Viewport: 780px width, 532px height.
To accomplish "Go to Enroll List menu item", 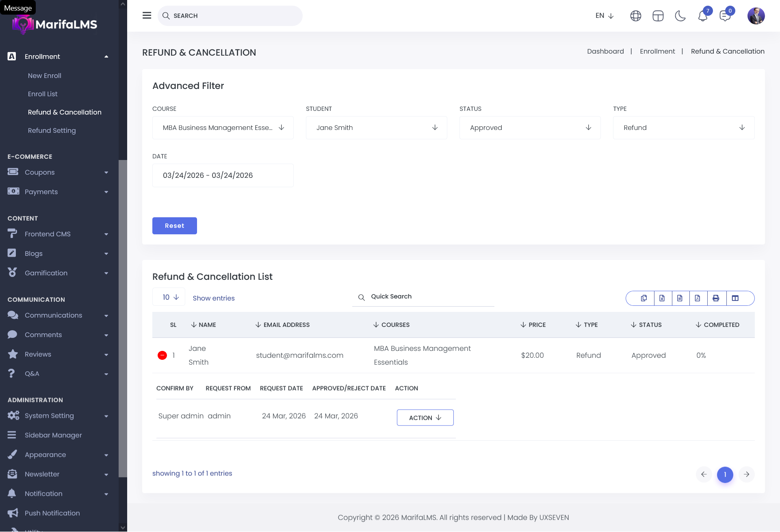I will tap(43, 94).
